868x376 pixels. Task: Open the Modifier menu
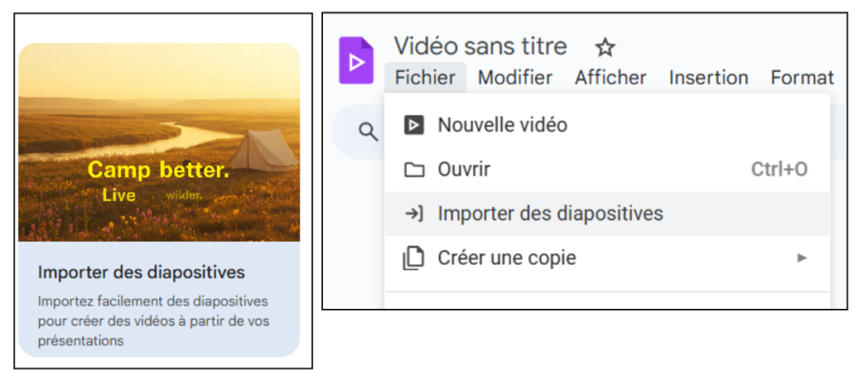(x=515, y=77)
